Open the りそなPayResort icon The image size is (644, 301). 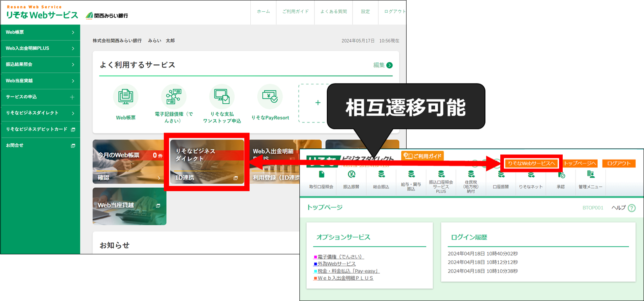[270, 96]
